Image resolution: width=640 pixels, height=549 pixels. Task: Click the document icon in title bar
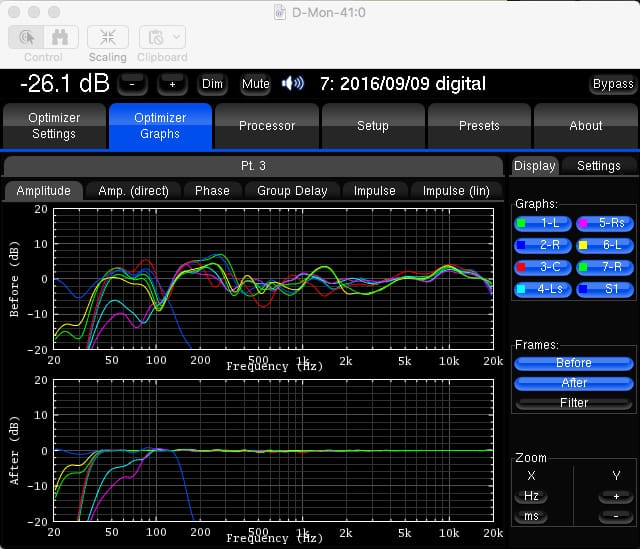280,12
